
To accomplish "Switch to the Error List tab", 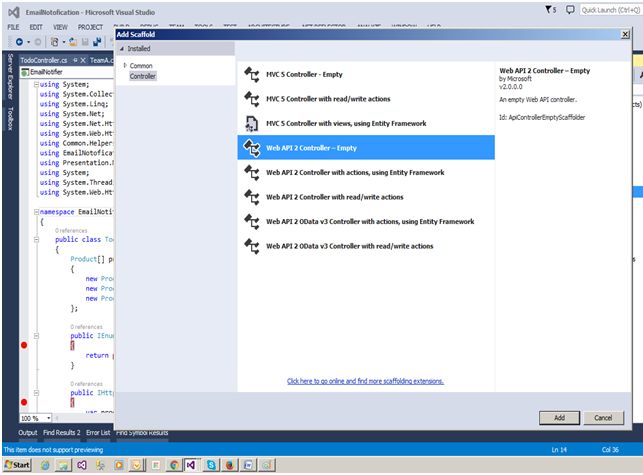I will coord(98,433).
